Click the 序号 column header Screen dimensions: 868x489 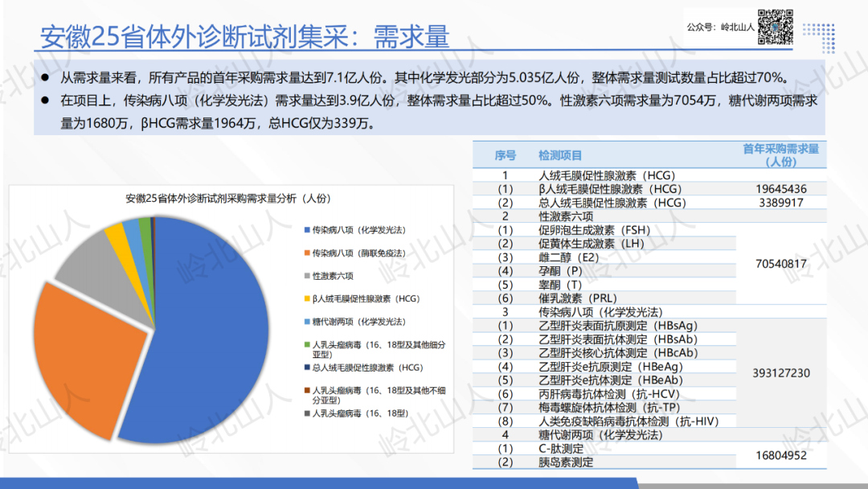[x=505, y=155]
